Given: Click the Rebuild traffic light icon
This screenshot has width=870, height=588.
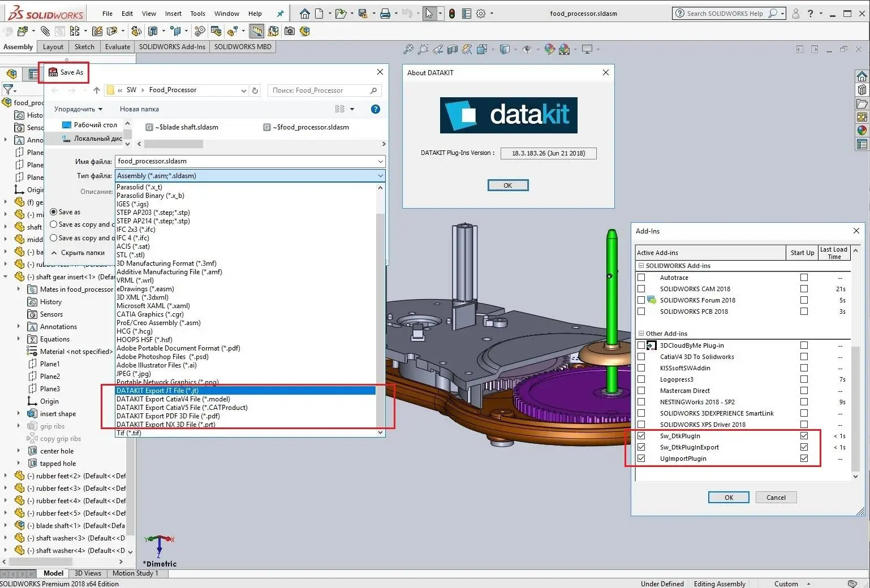Looking at the screenshot, I should [x=451, y=14].
